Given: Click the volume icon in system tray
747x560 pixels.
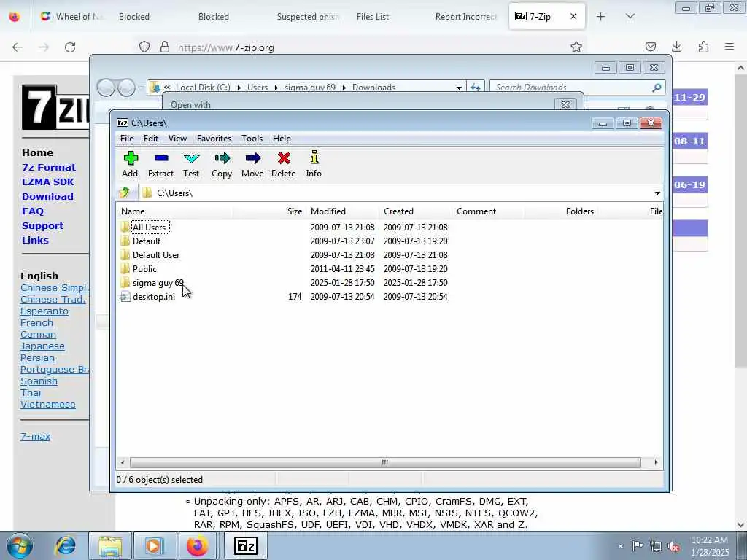Looking at the screenshot, I should point(673,546).
